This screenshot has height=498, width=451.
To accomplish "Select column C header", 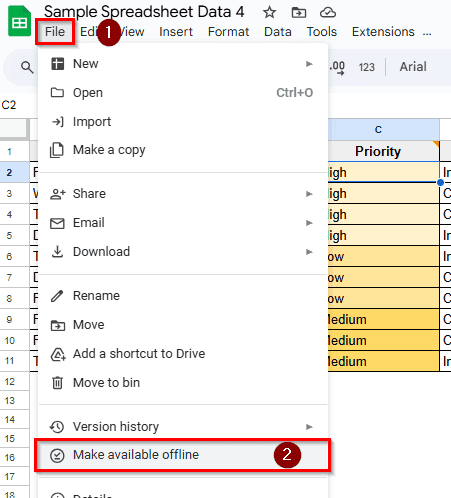I will pos(384,129).
